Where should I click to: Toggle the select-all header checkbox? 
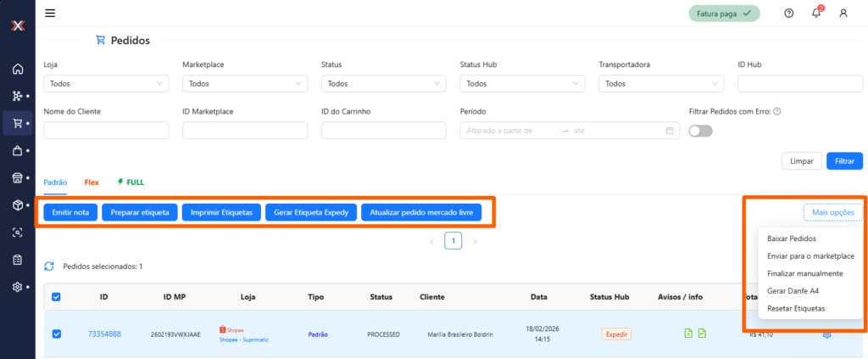pos(57,297)
